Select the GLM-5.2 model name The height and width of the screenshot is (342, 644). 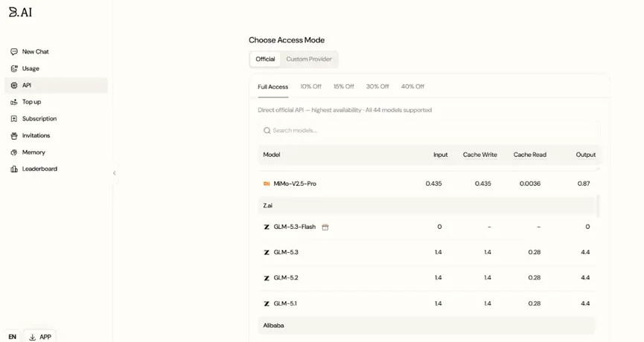pyautogui.click(x=286, y=277)
